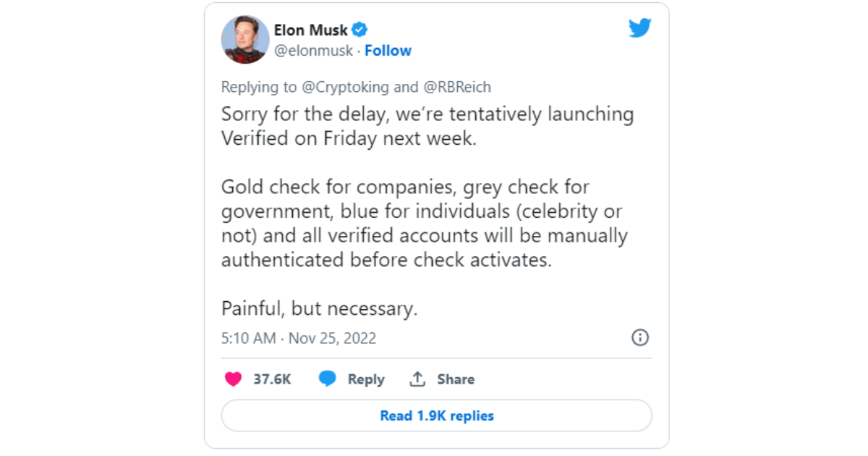Click the Share text label
Screen dimensions: 868x456
coord(456,379)
